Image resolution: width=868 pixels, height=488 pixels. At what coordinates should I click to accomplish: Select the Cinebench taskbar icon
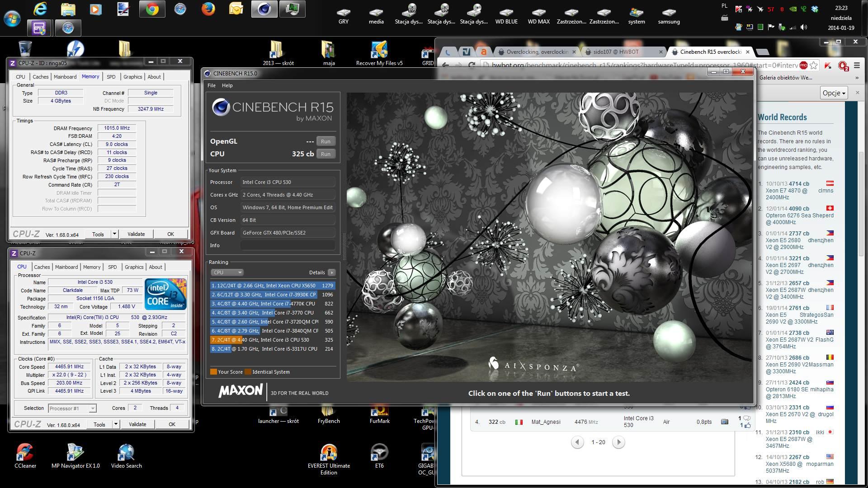(264, 9)
